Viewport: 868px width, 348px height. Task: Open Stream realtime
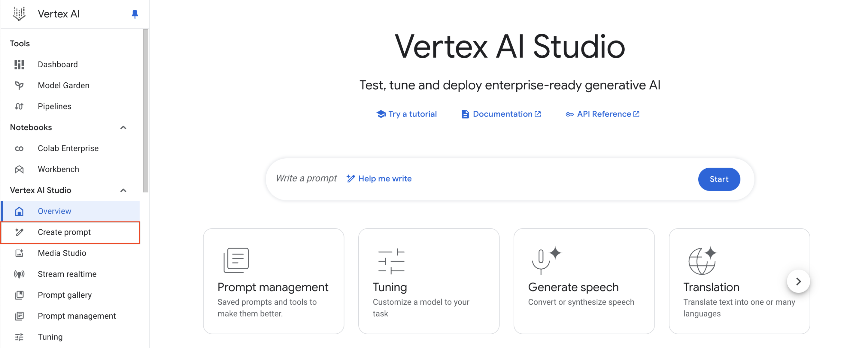point(70,274)
